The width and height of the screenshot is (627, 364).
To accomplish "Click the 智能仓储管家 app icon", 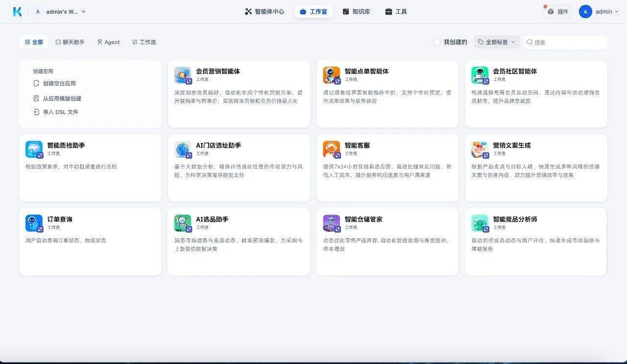I will click(x=331, y=223).
